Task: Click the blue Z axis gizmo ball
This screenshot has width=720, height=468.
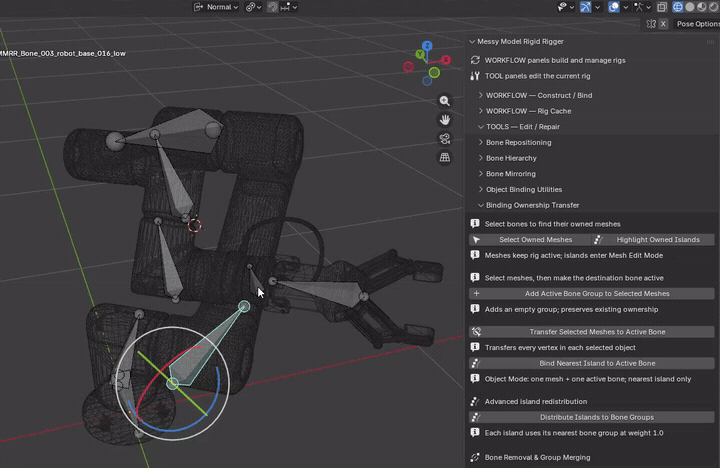Action: [x=427, y=45]
